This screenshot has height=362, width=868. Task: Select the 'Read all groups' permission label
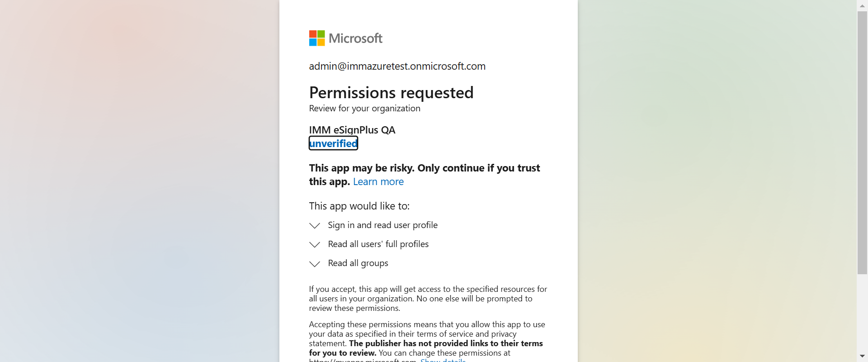358,263
